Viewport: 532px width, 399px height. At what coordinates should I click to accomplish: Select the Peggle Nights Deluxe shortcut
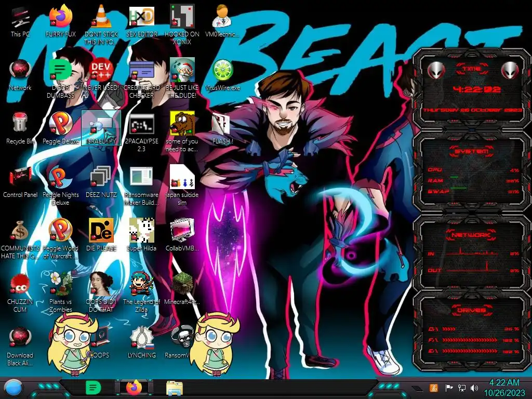tap(60, 186)
